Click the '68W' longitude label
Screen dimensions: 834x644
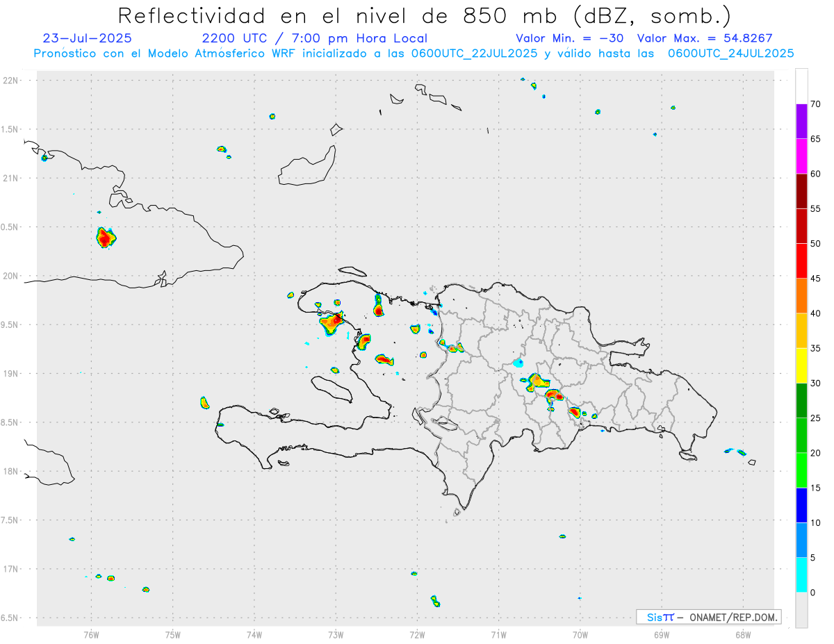tap(743, 634)
